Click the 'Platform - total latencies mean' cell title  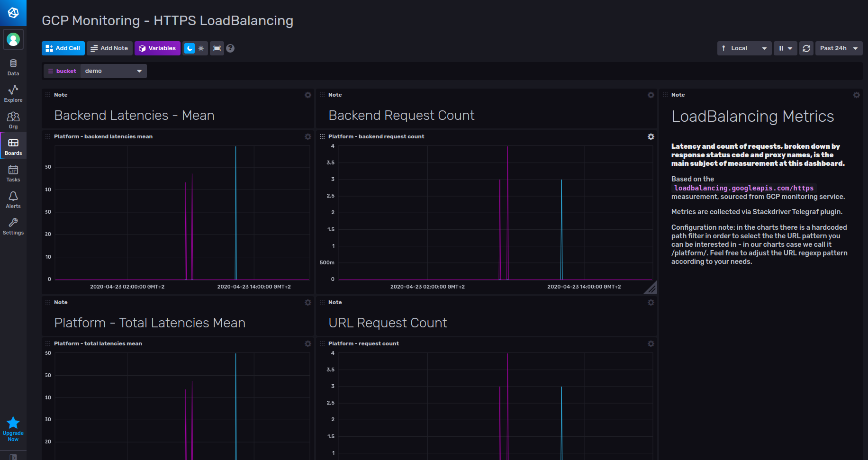click(x=98, y=343)
